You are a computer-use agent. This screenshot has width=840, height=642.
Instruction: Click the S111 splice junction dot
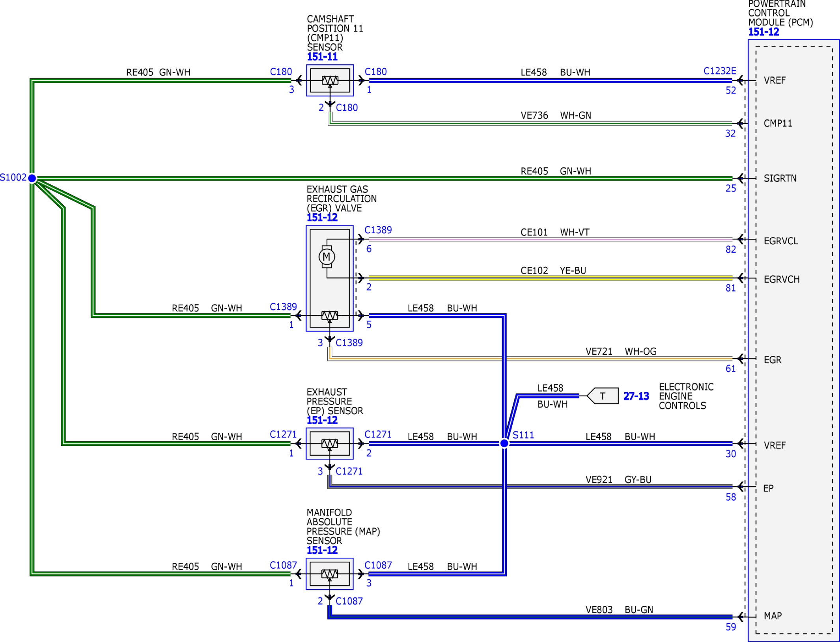click(x=504, y=443)
